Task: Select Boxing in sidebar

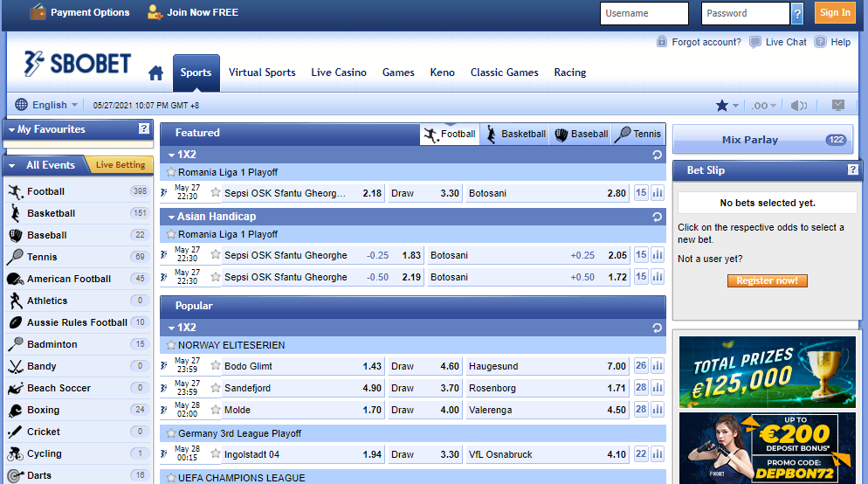Action: click(x=78, y=410)
